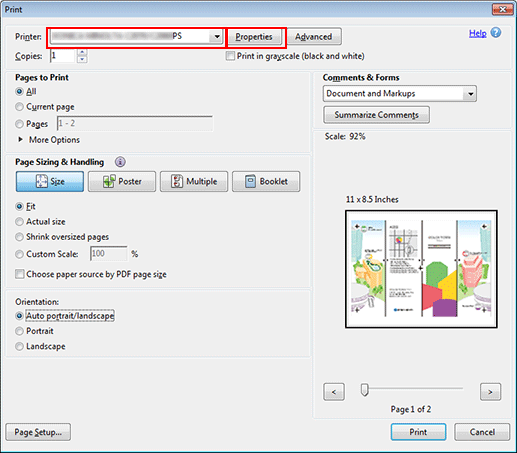
Task: Decrease copies with down arrow
Action: [82, 59]
